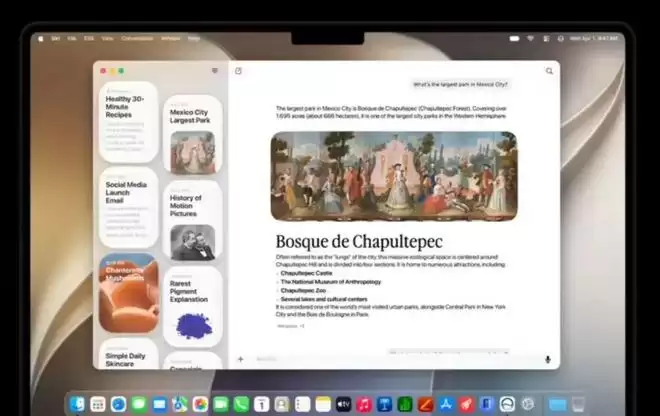The image size is (660, 416).
Task: Open the Rarest Pigment Explanation card
Action: (193, 307)
